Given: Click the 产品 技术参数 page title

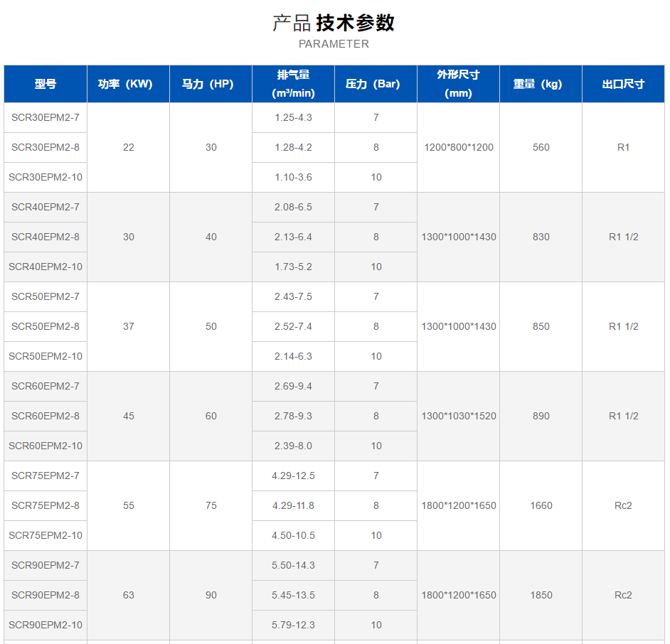Looking at the screenshot, I should 334,23.
